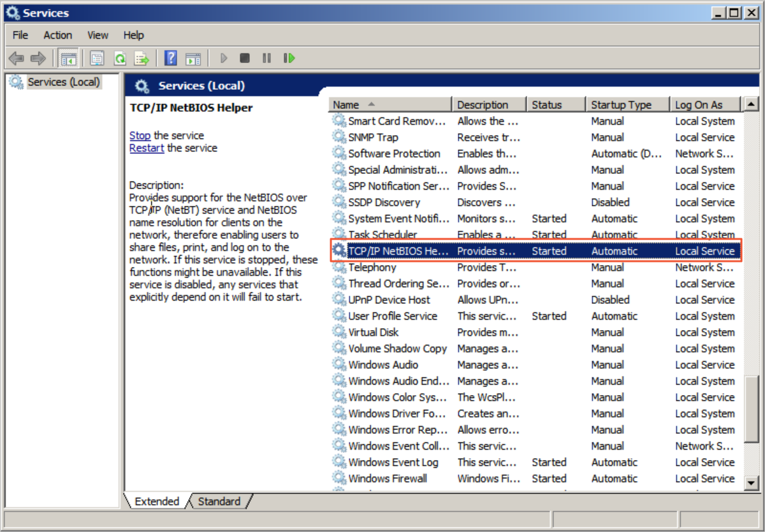Click the Stop link to stop the service
The height and width of the screenshot is (532, 765).
pos(140,135)
